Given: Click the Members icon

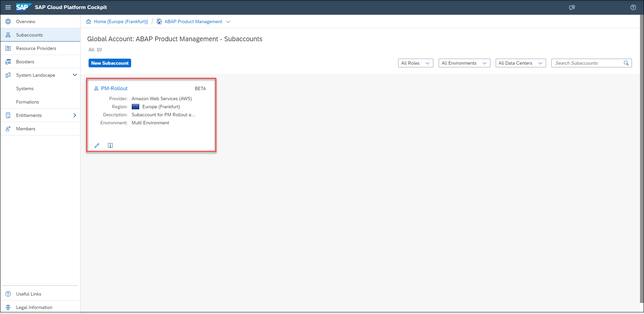Looking at the screenshot, I should tap(8, 129).
